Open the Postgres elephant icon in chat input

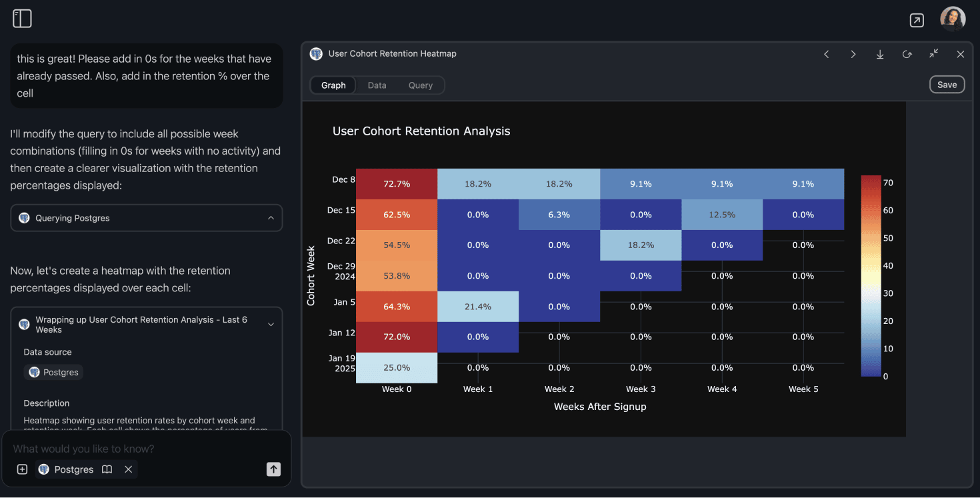44,469
